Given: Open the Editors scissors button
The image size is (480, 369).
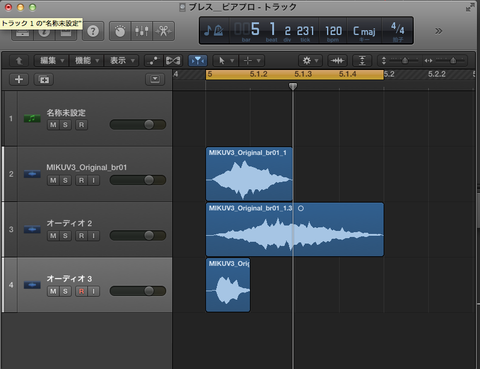Looking at the screenshot, I should click(x=163, y=31).
